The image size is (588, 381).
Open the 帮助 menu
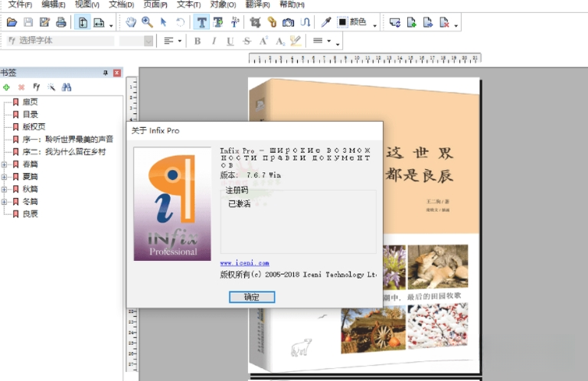tap(292, 5)
